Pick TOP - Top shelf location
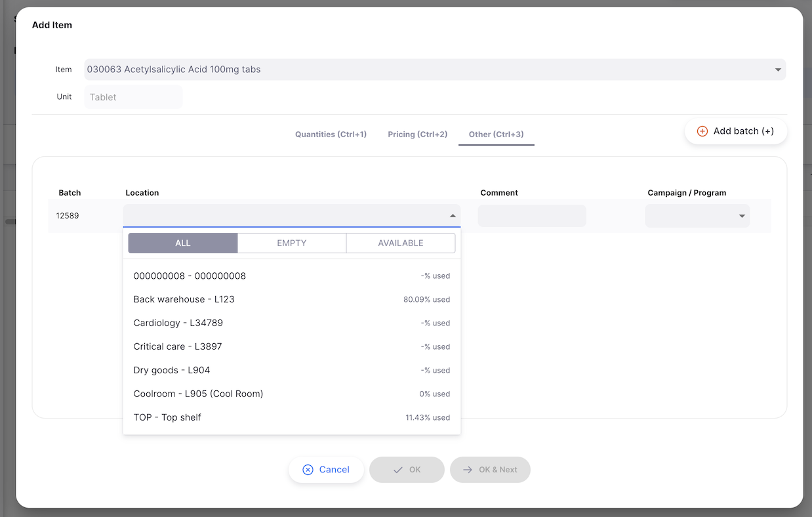This screenshot has width=812, height=517. [167, 417]
